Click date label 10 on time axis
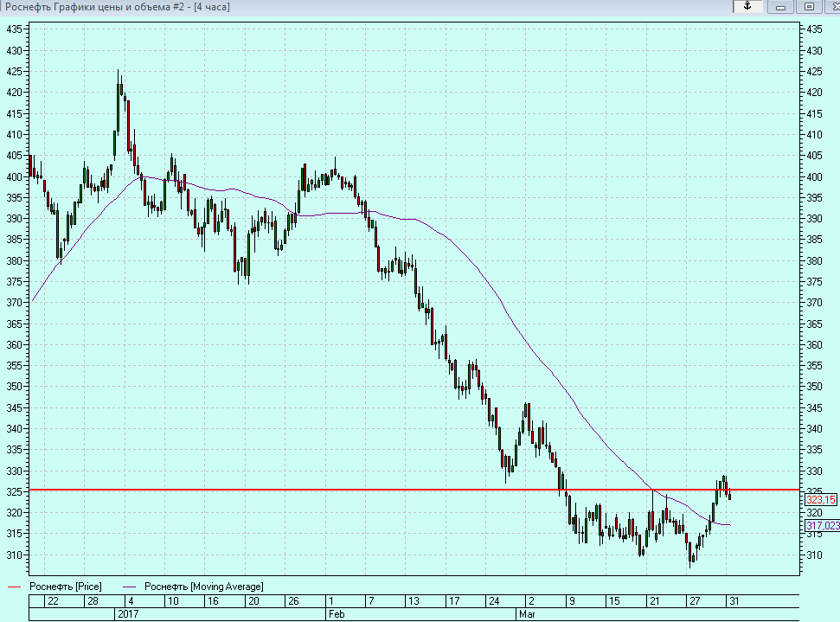840x622 pixels. click(x=173, y=601)
